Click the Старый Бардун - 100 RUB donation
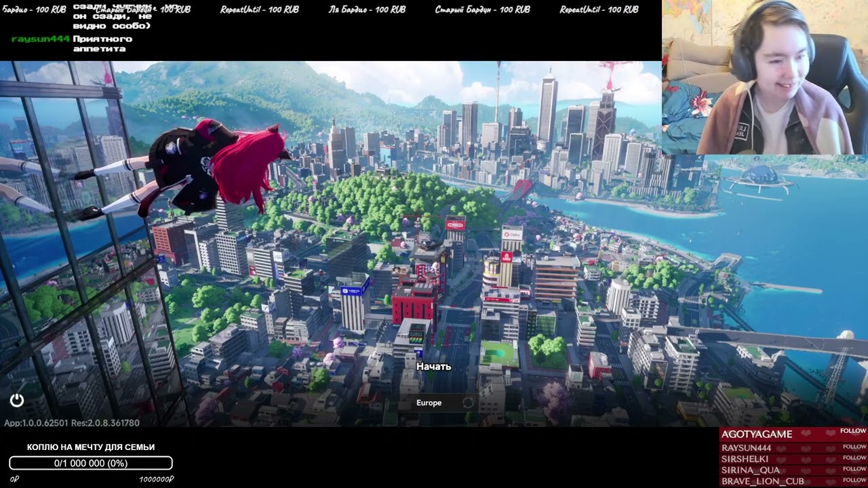868x488 pixels. (x=483, y=9)
